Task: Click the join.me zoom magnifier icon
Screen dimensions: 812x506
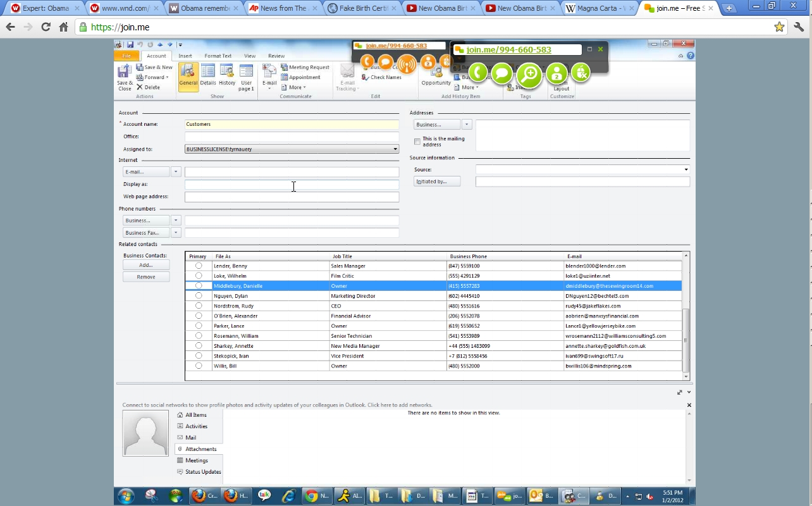Action: pos(529,75)
